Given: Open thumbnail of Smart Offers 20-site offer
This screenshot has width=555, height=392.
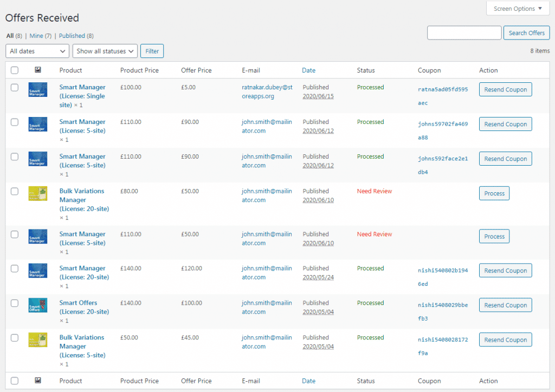Looking at the screenshot, I should coord(38,305).
